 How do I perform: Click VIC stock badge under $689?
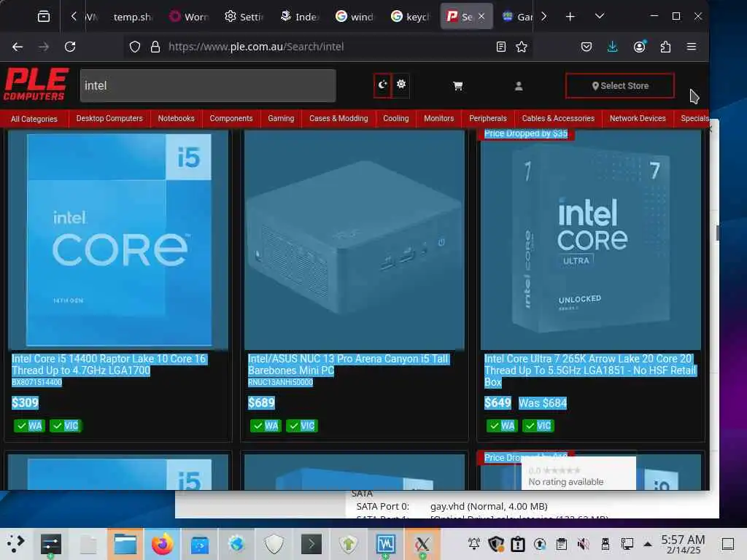point(302,426)
